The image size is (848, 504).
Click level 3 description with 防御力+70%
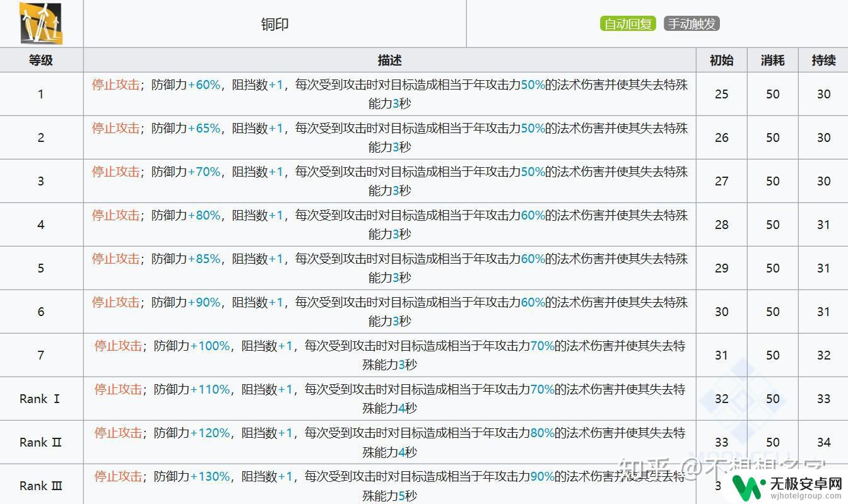(x=389, y=181)
